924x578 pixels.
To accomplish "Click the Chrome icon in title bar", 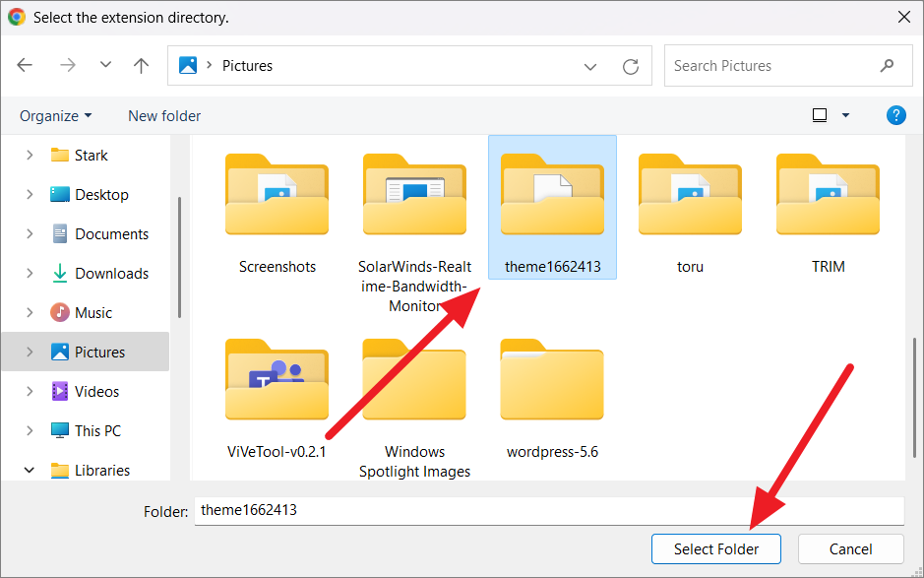I will coord(17,17).
